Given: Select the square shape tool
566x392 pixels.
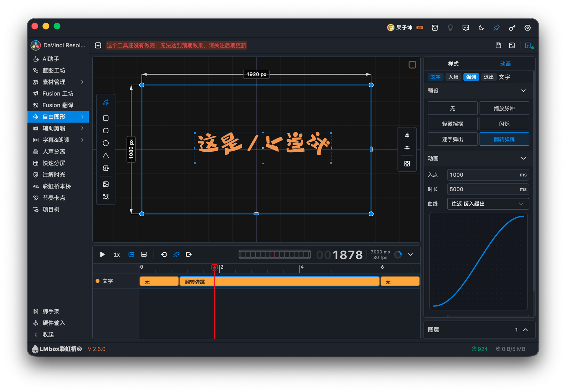Looking at the screenshot, I should click(106, 118).
